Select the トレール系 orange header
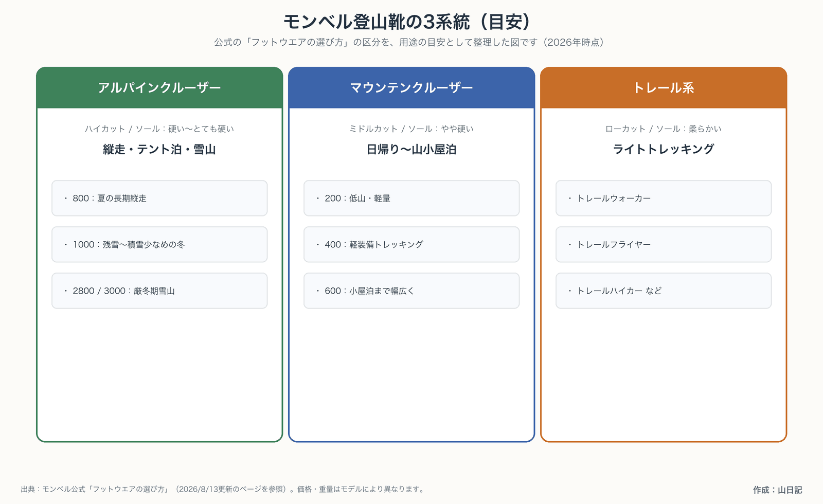This screenshot has width=823, height=504. pos(664,88)
